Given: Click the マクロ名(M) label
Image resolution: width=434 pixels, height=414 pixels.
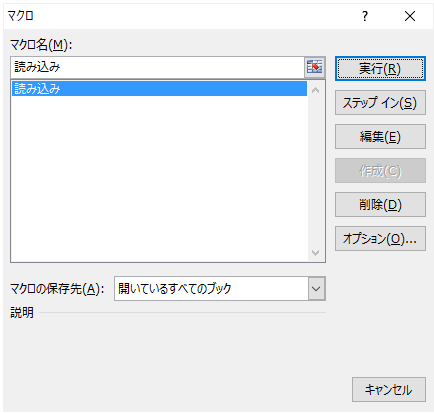Looking at the screenshot, I should coord(41,45).
